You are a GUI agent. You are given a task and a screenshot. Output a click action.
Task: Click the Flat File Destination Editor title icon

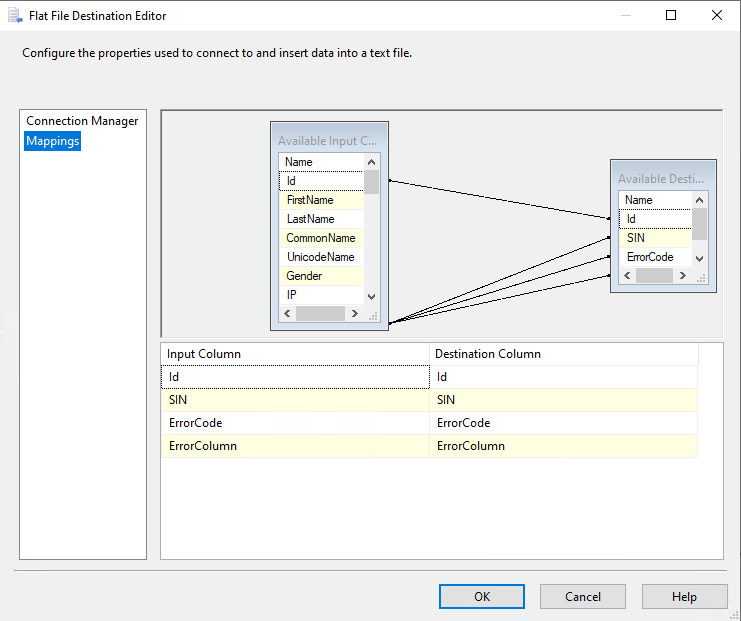[x=15, y=16]
